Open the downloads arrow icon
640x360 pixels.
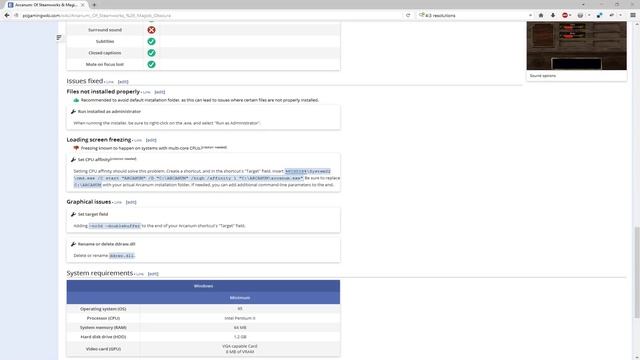[x=553, y=15]
